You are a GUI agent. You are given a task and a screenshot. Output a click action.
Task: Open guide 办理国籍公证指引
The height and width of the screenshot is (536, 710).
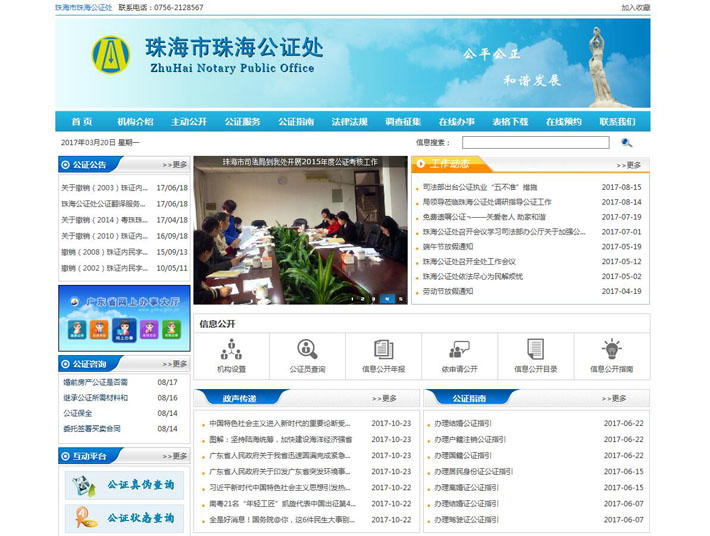click(462, 455)
